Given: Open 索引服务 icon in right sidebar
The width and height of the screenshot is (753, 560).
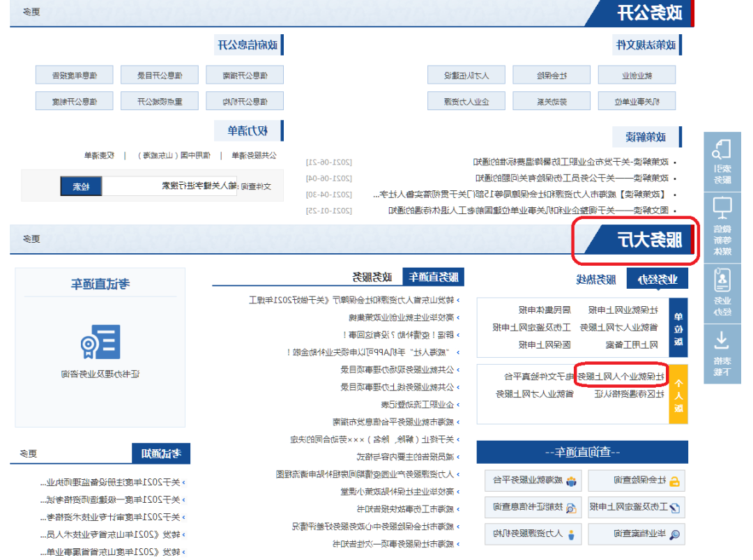Looking at the screenshot, I should (722, 149).
